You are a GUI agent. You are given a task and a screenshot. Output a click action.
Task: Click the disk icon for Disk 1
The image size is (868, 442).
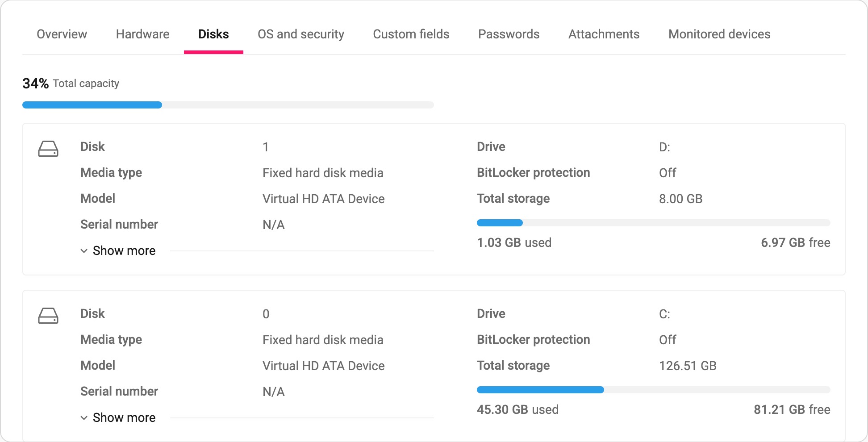[x=48, y=149]
